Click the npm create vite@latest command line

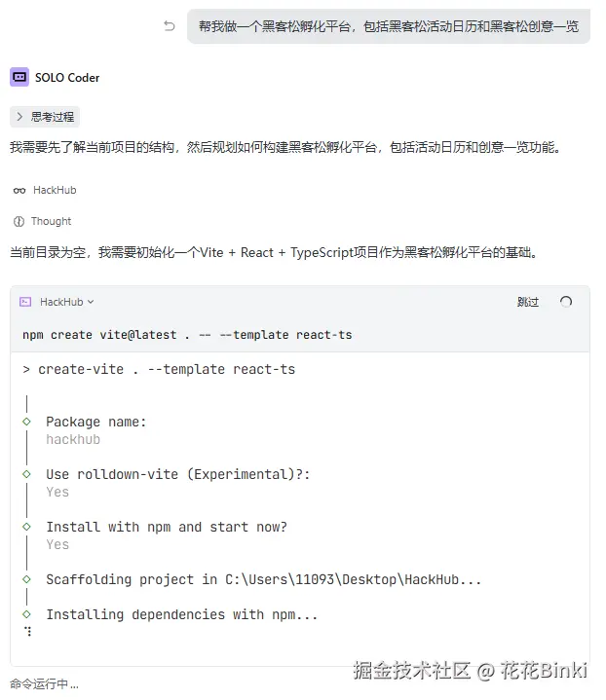click(187, 335)
